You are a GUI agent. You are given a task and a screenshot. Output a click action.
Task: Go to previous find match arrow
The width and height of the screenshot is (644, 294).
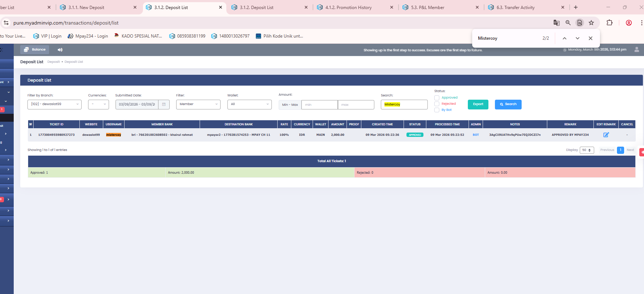[565, 38]
